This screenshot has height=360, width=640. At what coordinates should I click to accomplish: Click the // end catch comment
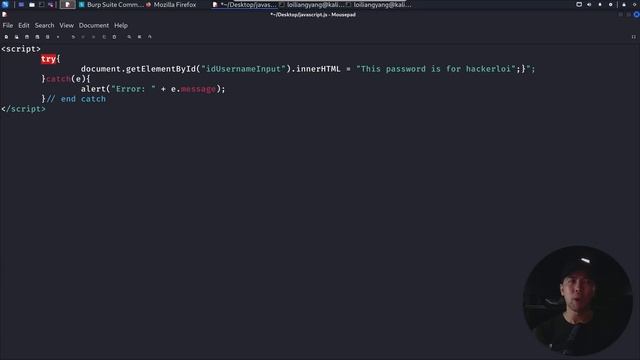[76, 99]
